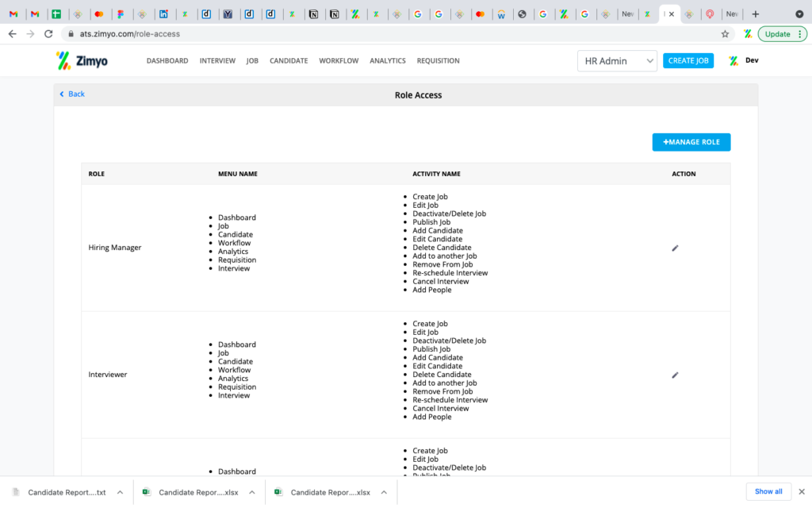Click the Zimyo logo in the header
812x508 pixels.
coord(82,60)
